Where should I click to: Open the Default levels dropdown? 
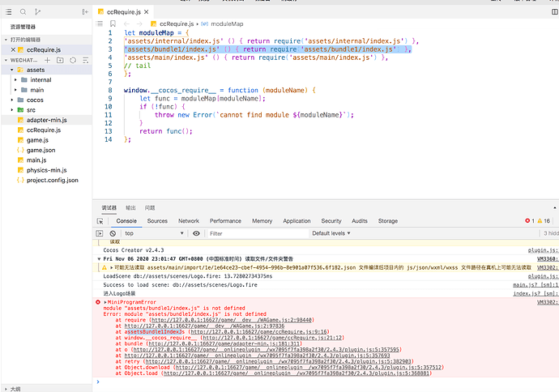(x=331, y=233)
